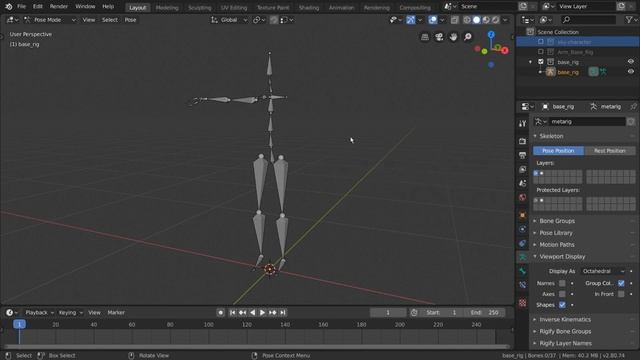Select solid viewport shading
640x360 pixels.
[476, 20]
